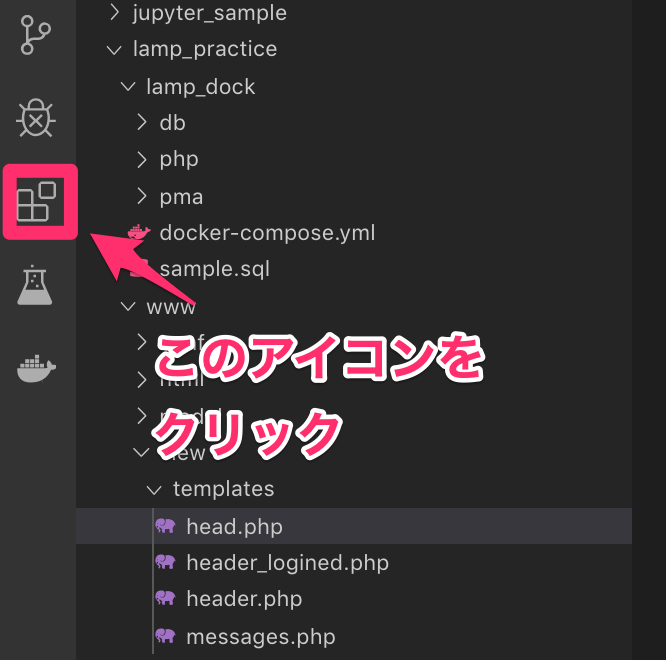Image resolution: width=666 pixels, height=660 pixels.
Task: Open the head.php file
Action: tap(234, 527)
